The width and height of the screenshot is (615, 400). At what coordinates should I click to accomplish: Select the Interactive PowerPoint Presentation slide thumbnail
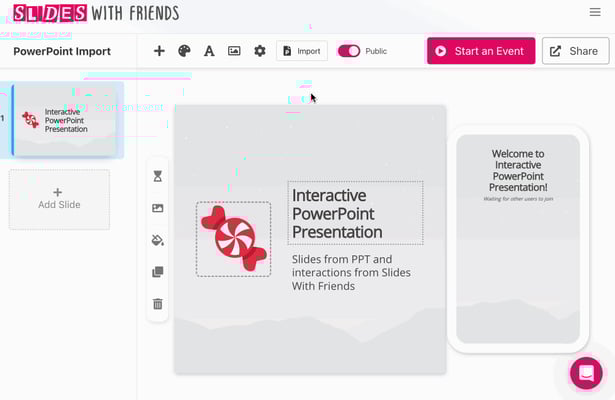point(65,120)
